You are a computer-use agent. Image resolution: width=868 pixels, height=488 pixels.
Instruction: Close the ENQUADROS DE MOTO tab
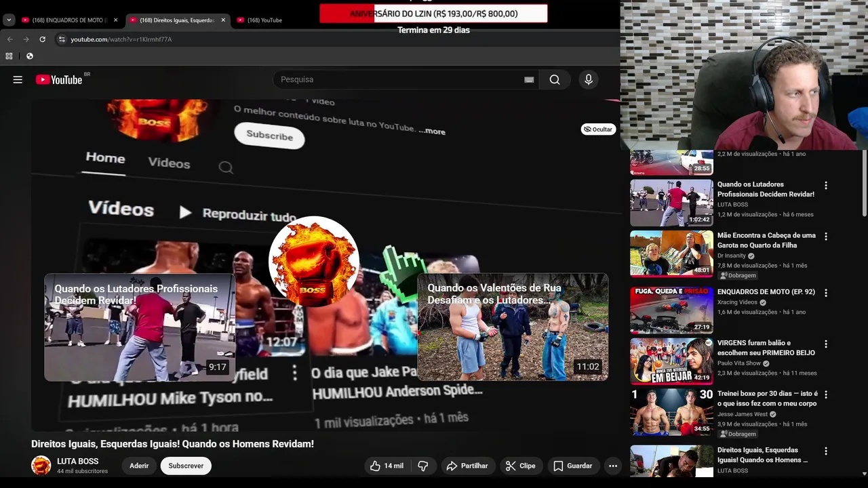tap(115, 20)
